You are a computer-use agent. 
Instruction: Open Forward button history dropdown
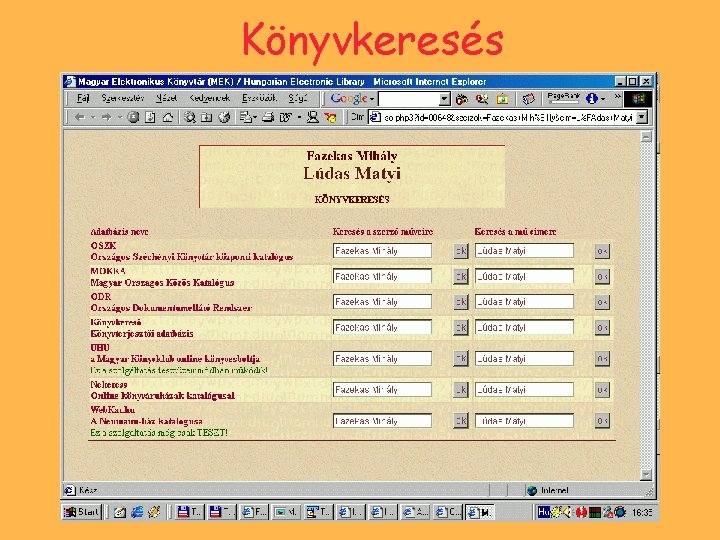(120, 118)
